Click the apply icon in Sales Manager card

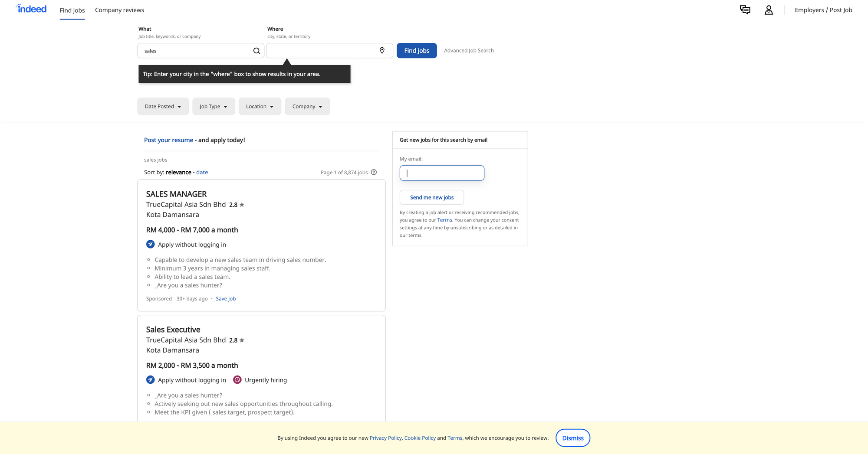(151, 244)
